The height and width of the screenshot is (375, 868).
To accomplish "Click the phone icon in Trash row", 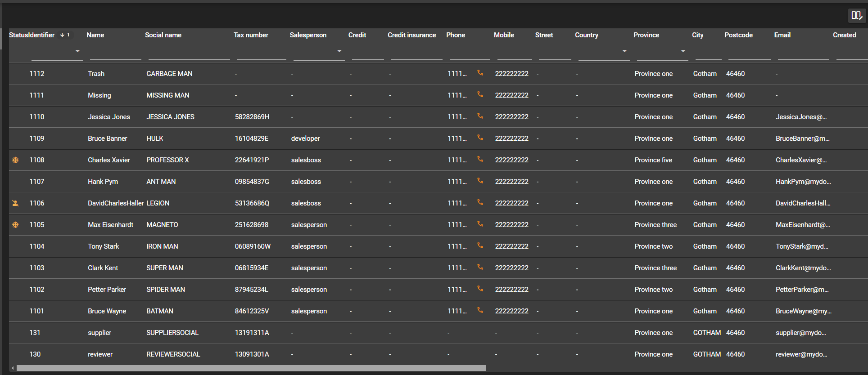I will 480,73.
